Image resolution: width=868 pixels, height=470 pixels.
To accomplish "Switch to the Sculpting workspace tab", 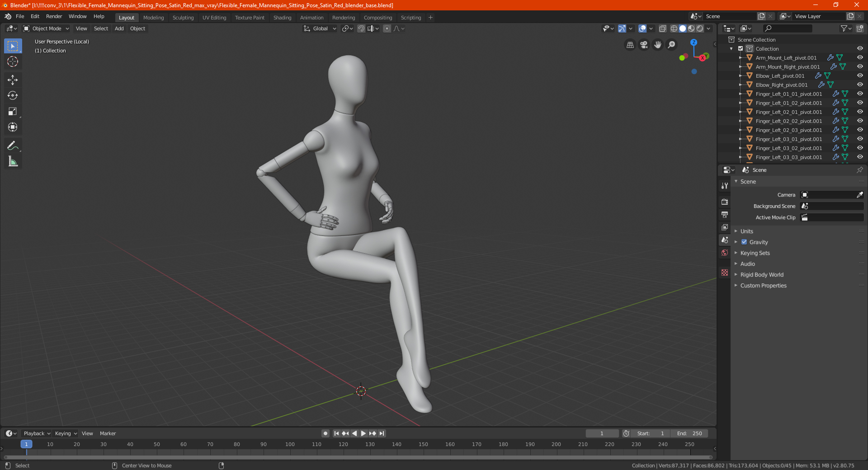I will coord(183,18).
